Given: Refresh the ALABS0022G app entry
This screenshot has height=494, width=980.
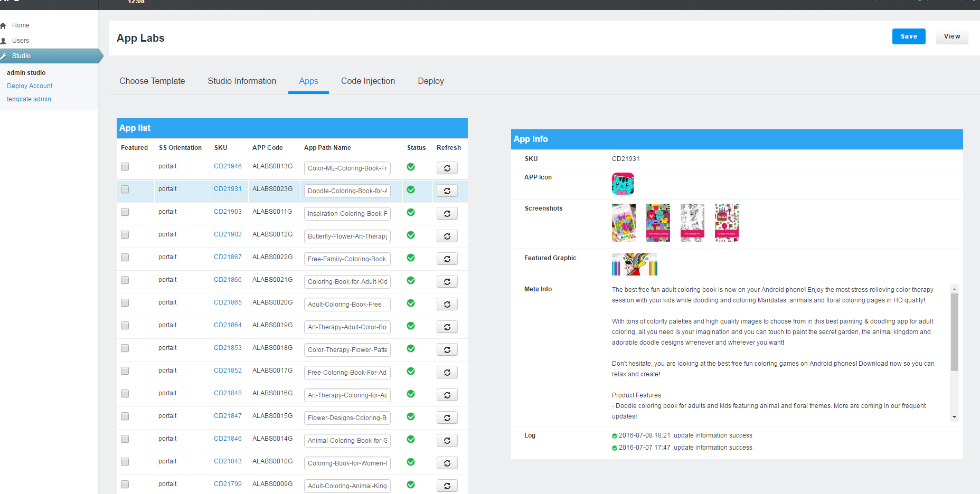Looking at the screenshot, I should [447, 259].
